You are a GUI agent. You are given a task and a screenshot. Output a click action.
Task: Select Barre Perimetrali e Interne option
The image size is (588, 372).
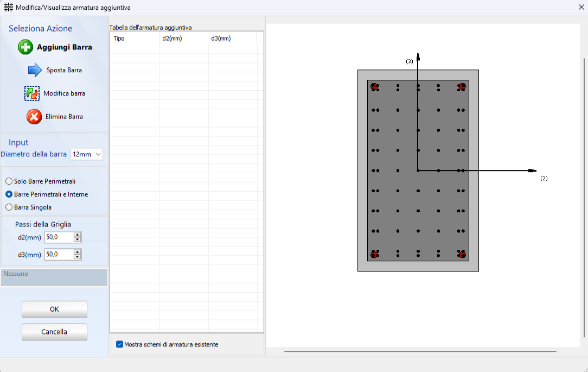(9, 194)
